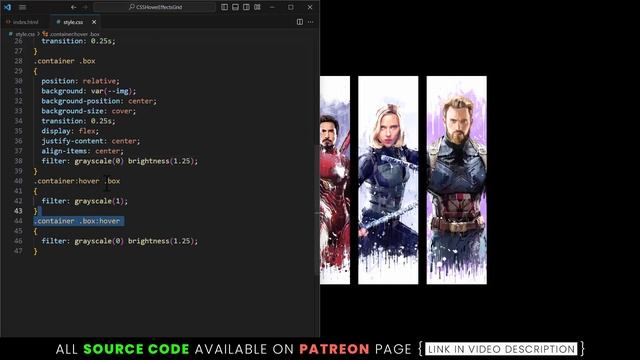Click the LINK IN VIDEO DESCRIPTION label
The width and height of the screenshot is (640, 360).
click(x=501, y=349)
